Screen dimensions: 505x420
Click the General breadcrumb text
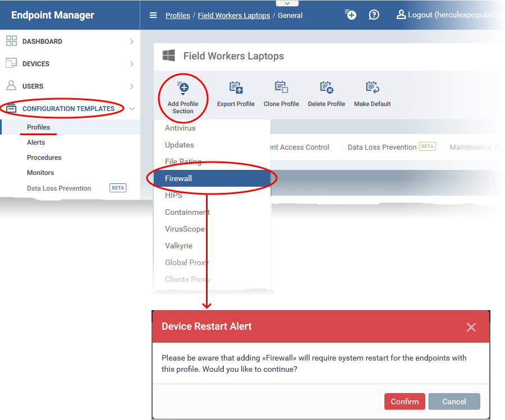click(x=290, y=16)
